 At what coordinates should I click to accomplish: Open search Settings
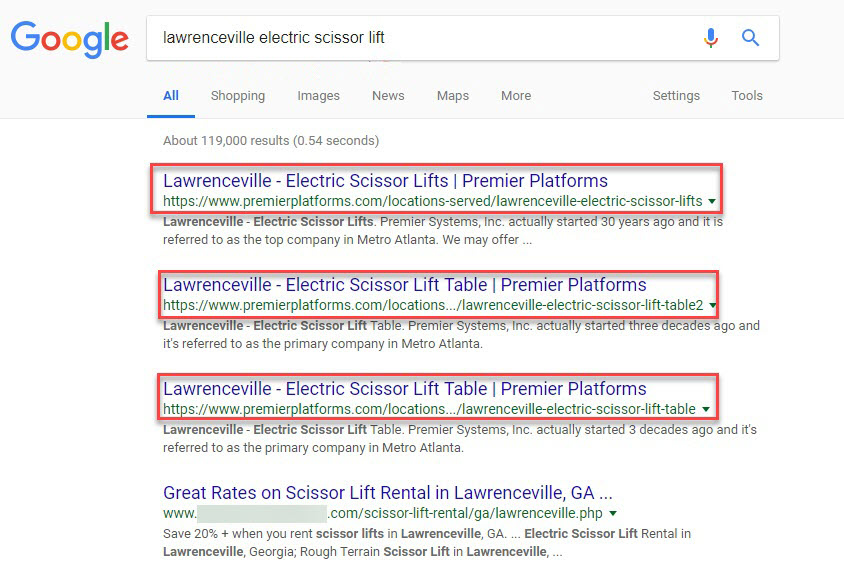[x=676, y=96]
